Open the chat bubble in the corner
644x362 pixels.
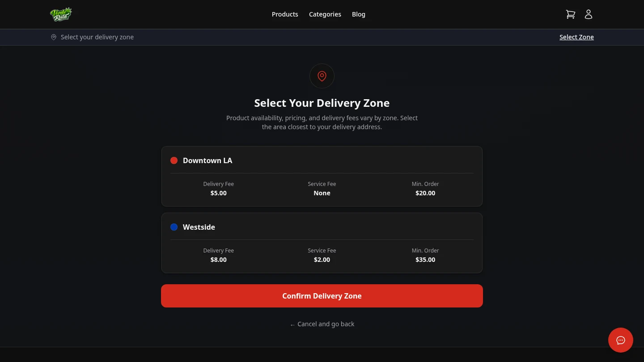pyautogui.click(x=621, y=340)
